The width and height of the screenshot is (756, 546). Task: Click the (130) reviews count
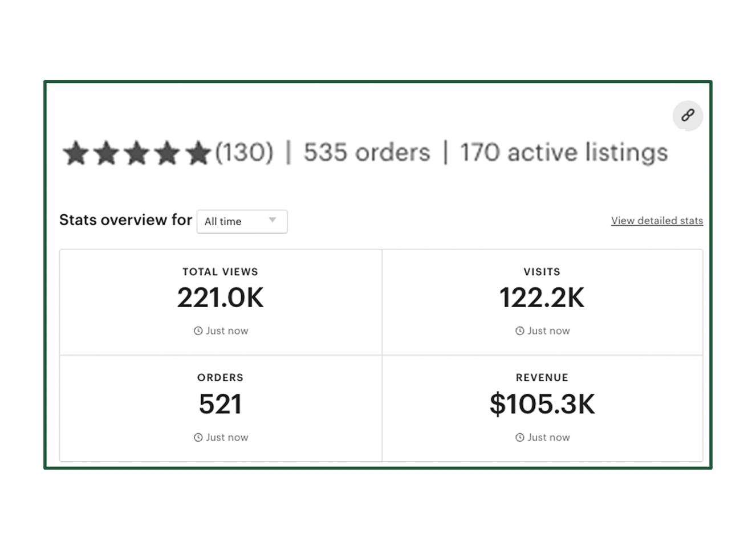pos(244,153)
